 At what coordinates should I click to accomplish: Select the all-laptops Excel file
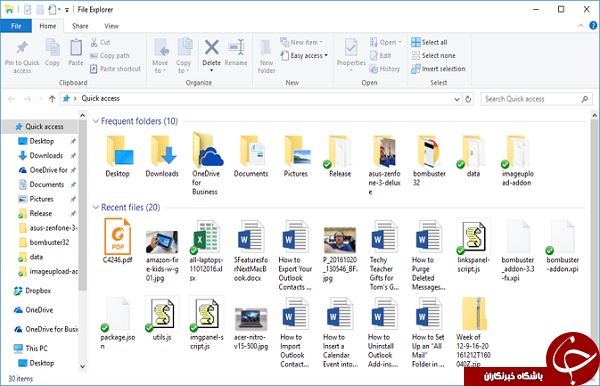point(206,251)
